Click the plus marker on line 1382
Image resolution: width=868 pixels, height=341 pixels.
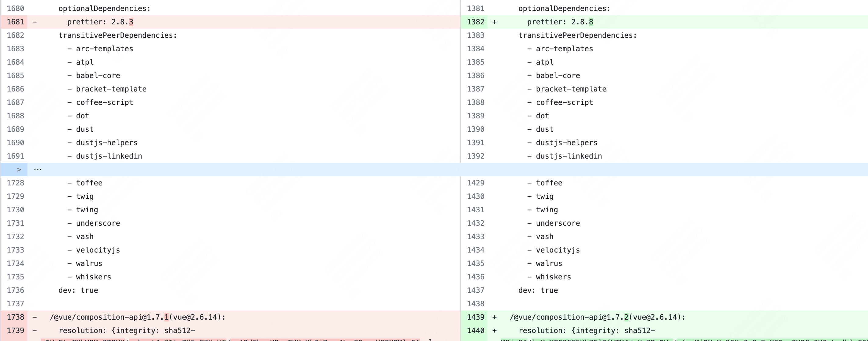click(494, 22)
